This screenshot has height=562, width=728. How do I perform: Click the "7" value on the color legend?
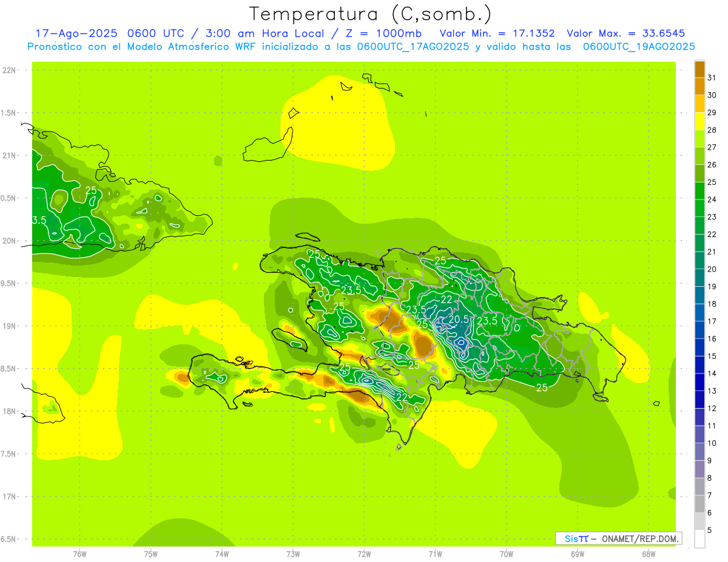pos(710,495)
